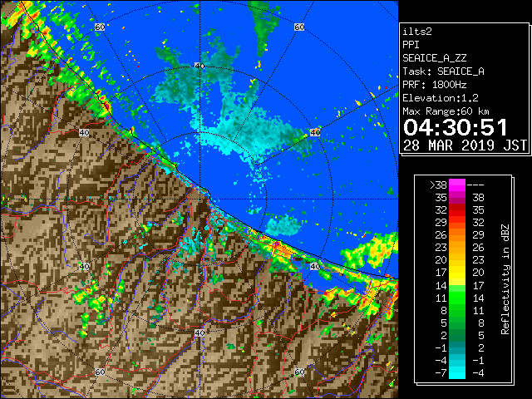Click the radar site name 'ilts2'
This screenshot has height=399, width=532.
click(x=417, y=32)
